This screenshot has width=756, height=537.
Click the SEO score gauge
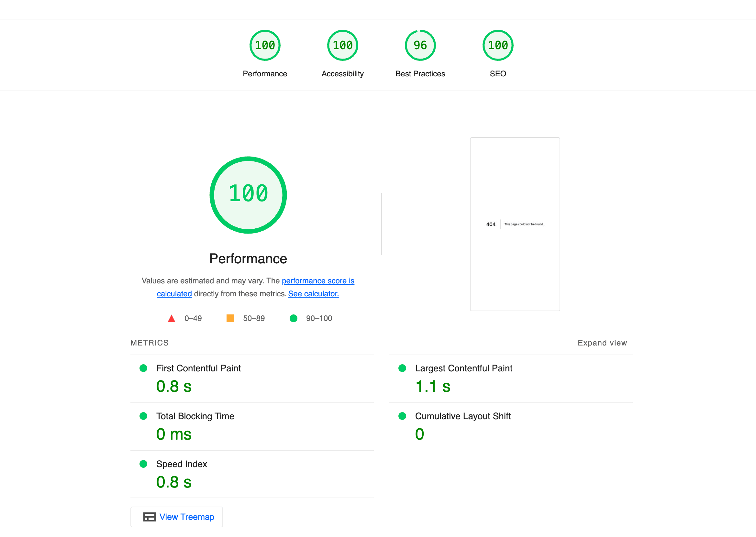(498, 45)
